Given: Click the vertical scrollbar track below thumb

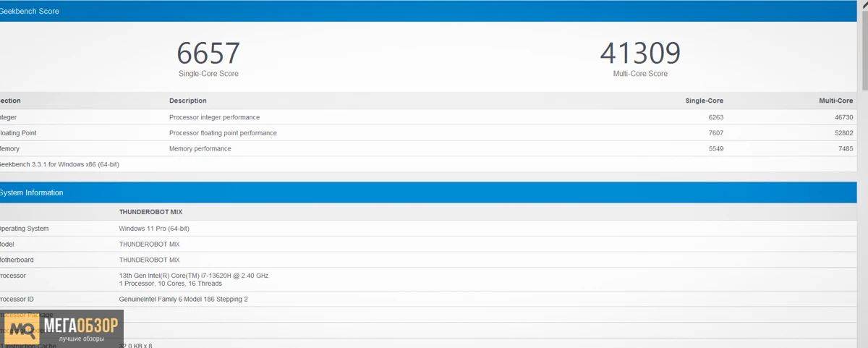Looking at the screenshot, I should pyautogui.click(x=864, y=217).
